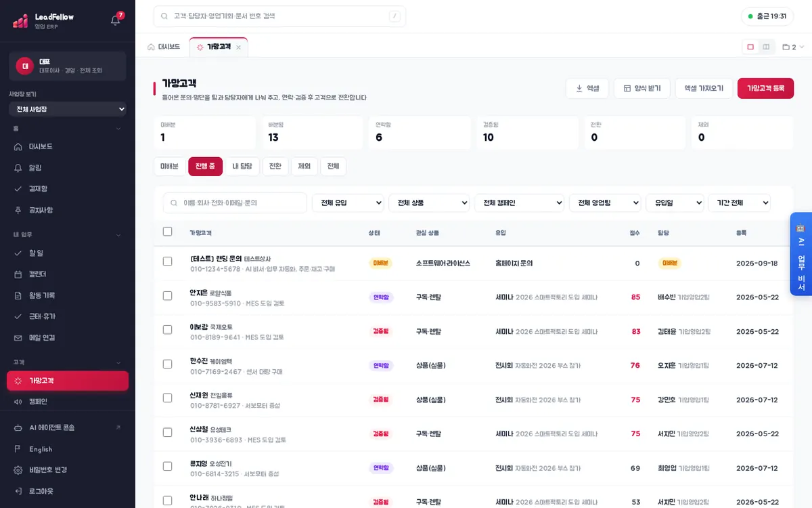Click the 출근 19:31 status indicator
Screen dimensions: 812x508
click(767, 16)
